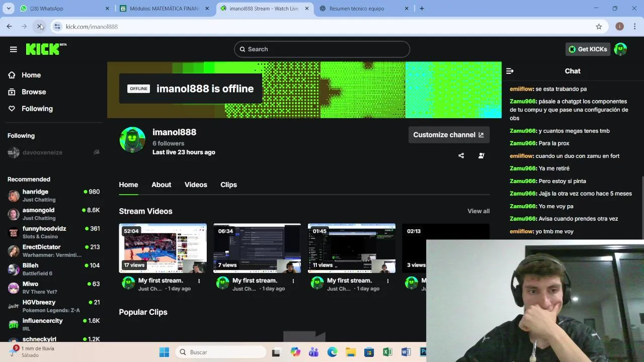Screen dimensions: 644x362
Task: Switch to the MATEMÁTICA FINANCIERA módulos tab
Action: point(164,9)
